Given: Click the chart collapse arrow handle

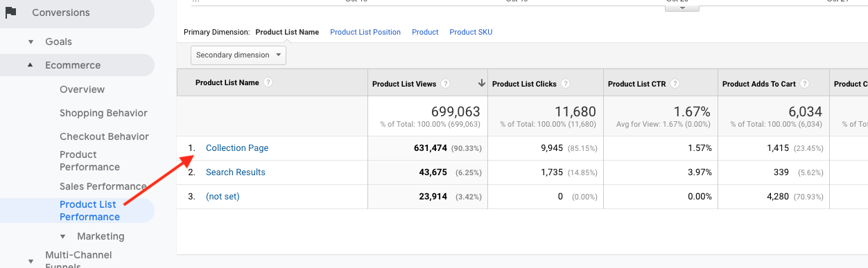Looking at the screenshot, I should 682,8.
